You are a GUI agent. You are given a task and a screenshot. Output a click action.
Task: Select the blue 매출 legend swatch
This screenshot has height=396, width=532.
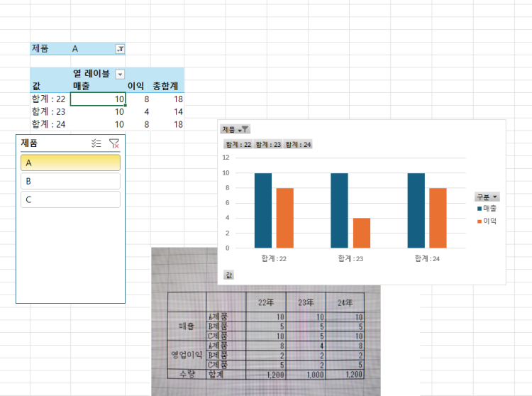click(480, 209)
